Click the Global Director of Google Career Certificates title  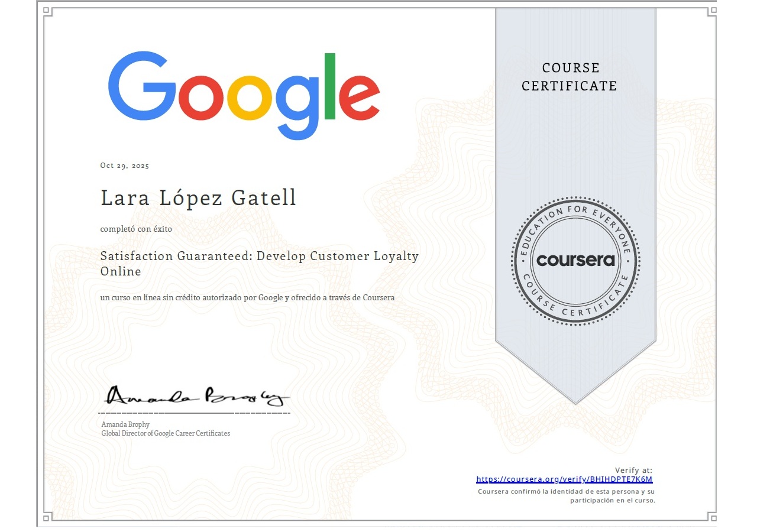[x=166, y=433]
